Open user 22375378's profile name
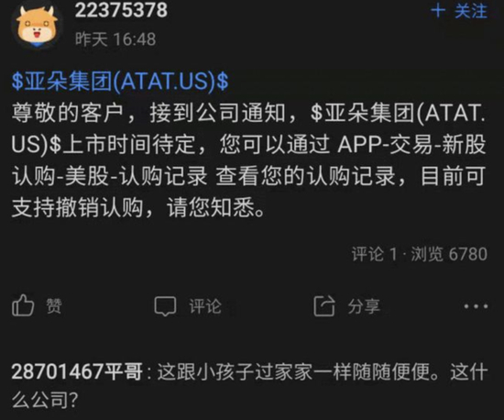Viewport: 504px width, 420px height. click(121, 10)
